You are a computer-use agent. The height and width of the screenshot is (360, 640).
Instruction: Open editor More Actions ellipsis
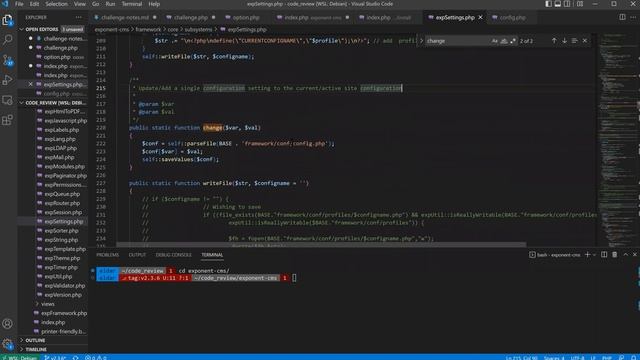coord(633,18)
